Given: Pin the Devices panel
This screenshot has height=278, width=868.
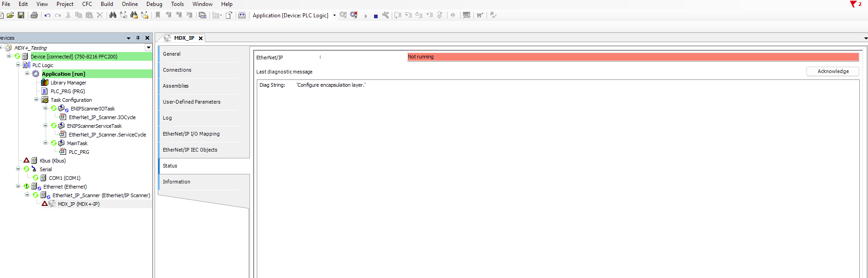Looking at the screenshot, I should pos(138,38).
